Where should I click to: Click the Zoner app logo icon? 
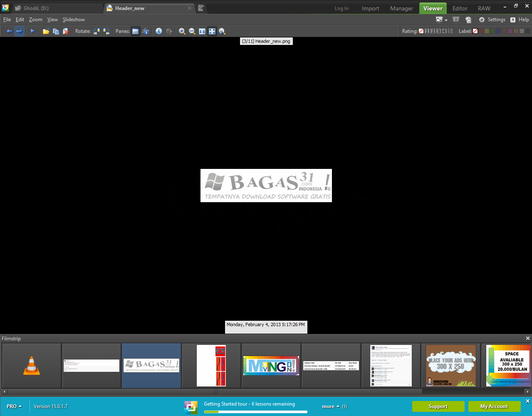point(5,7)
